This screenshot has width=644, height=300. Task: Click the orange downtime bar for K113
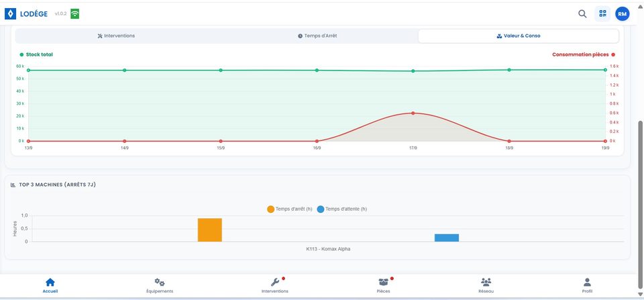[x=209, y=230]
